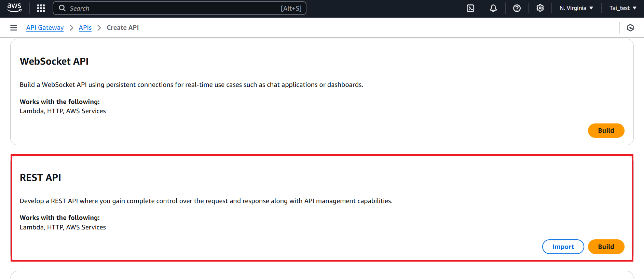644x278 pixels.
Task: Open the hexagon panel icon at right
Action: coord(630,28)
